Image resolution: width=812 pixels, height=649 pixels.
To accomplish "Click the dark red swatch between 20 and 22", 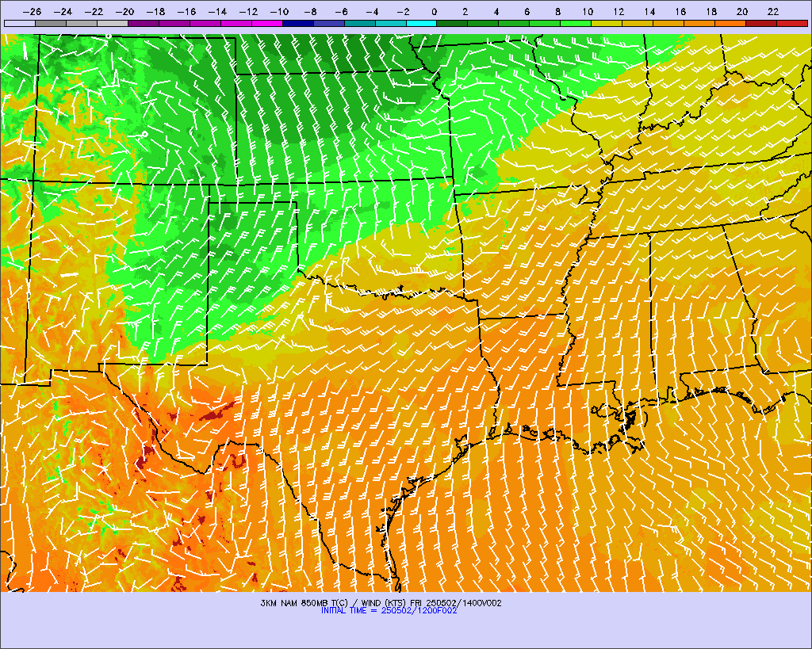I will (761, 23).
